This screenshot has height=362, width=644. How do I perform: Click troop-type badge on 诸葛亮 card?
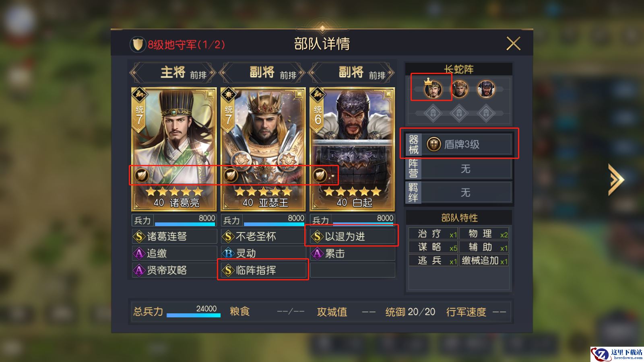point(141,175)
